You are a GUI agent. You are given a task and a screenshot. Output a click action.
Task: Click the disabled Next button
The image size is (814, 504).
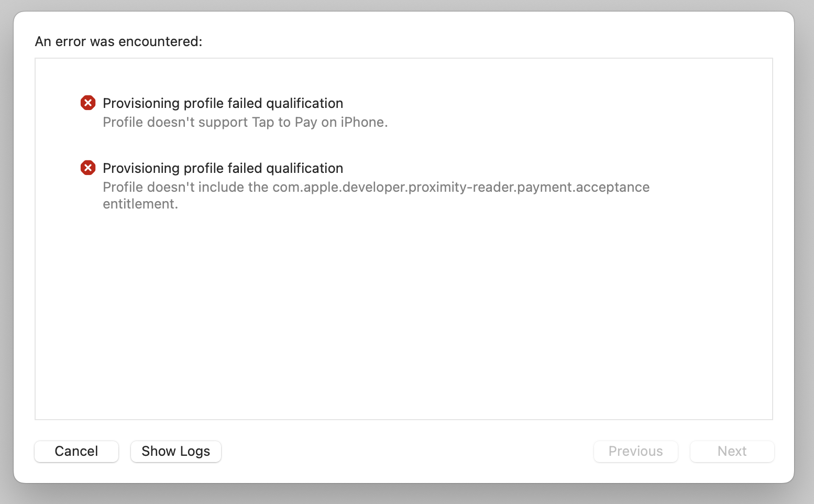[x=732, y=451]
